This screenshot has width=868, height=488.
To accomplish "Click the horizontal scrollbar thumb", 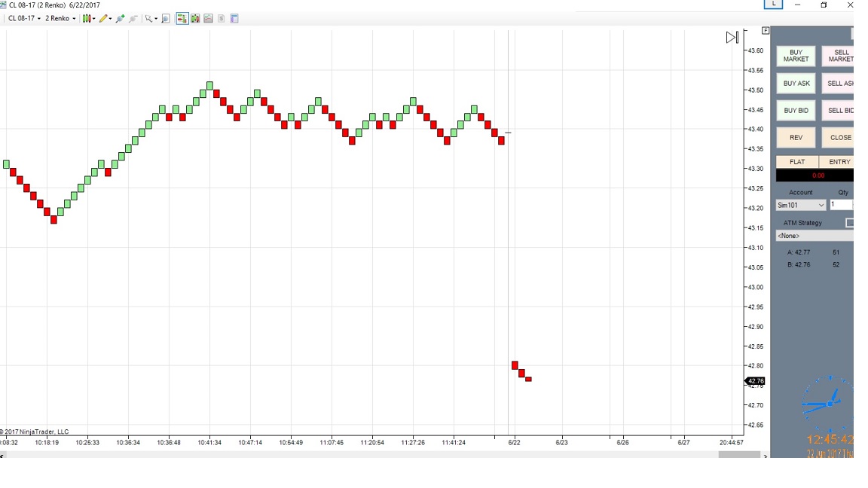I will tap(739, 455).
